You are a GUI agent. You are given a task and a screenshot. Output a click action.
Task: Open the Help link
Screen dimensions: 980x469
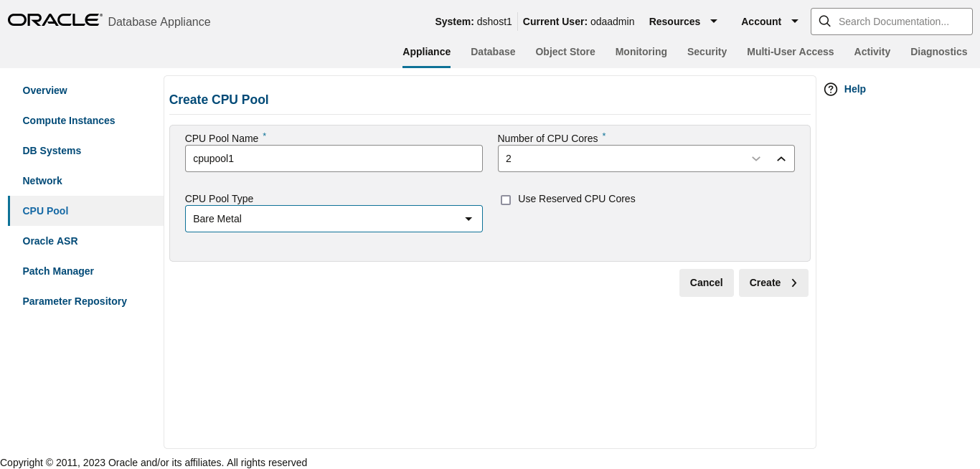[x=855, y=89]
